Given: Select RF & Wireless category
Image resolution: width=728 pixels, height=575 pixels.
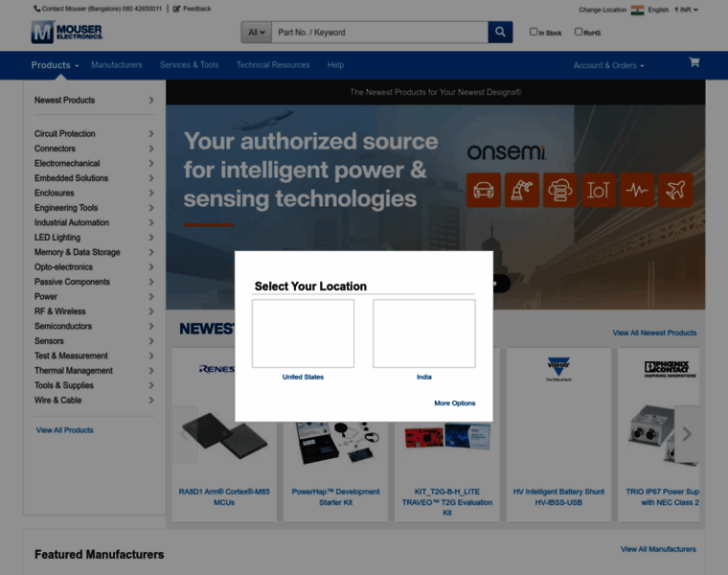Looking at the screenshot, I should 60,311.
